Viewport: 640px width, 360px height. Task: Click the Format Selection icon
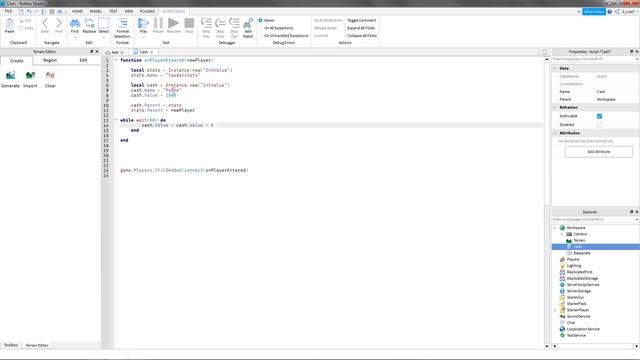[x=122, y=23]
